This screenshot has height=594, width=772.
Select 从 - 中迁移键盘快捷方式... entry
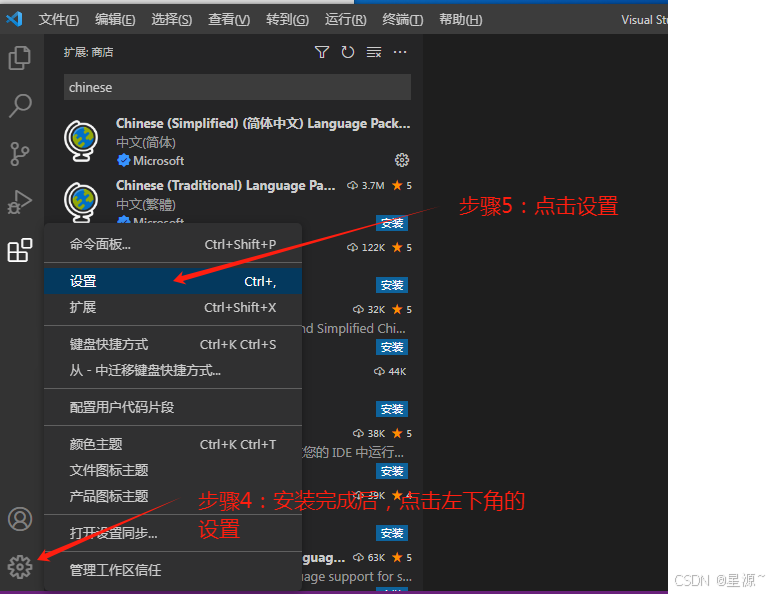pos(173,370)
